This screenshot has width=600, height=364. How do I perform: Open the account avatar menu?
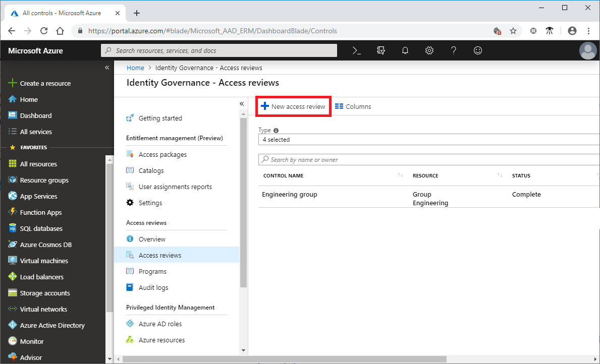click(x=588, y=50)
